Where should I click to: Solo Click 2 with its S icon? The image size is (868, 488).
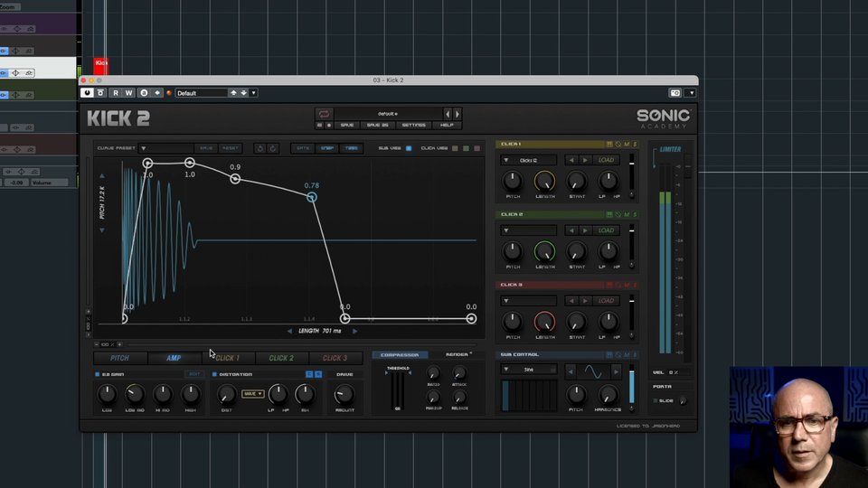click(x=635, y=215)
